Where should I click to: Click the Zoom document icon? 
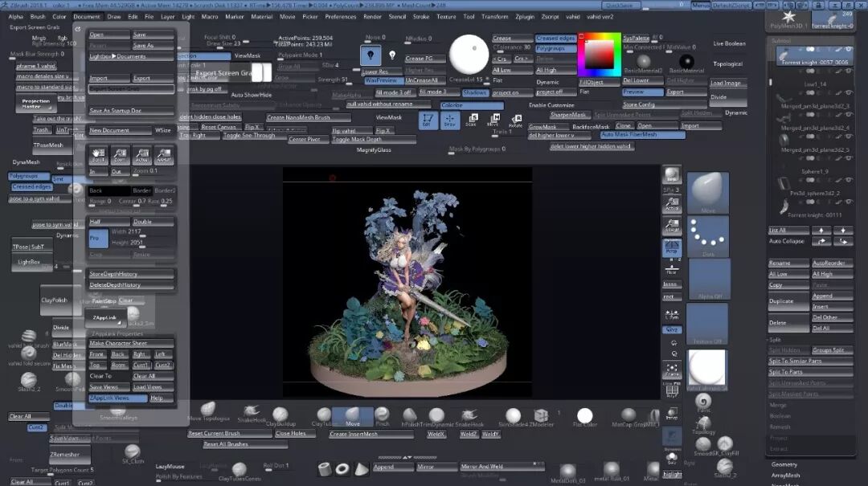pyautogui.click(x=120, y=156)
